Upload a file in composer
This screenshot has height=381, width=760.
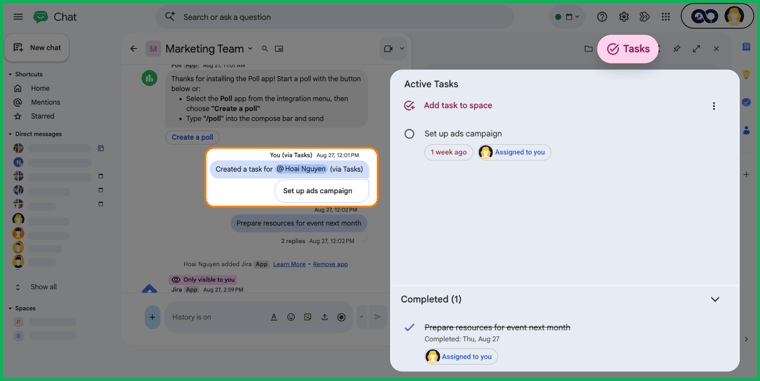tap(324, 317)
